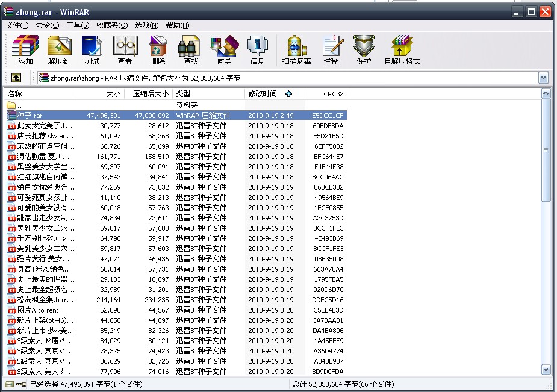Sort by the CRC32 column header
Image resolution: width=557 pixels, height=392 pixels.
tap(326, 94)
